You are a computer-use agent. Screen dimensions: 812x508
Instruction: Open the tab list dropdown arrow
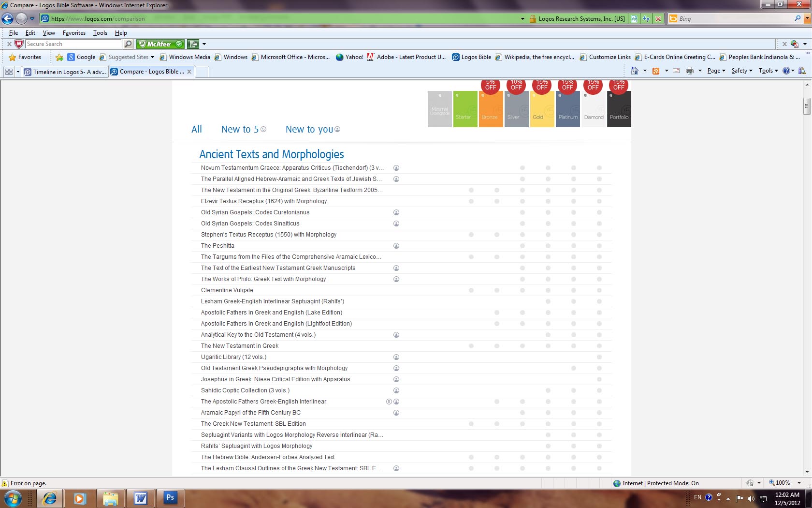18,72
